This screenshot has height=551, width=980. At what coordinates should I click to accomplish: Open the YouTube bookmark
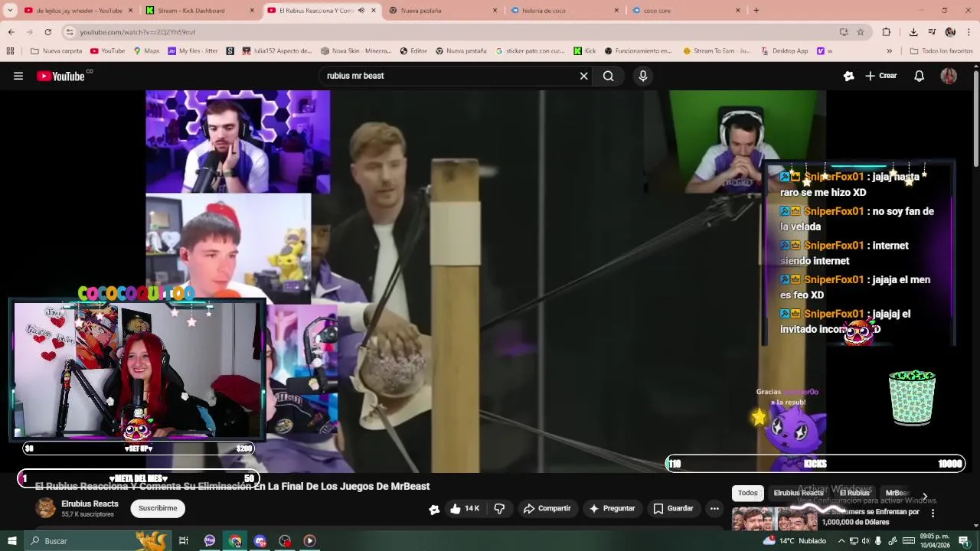tap(107, 51)
